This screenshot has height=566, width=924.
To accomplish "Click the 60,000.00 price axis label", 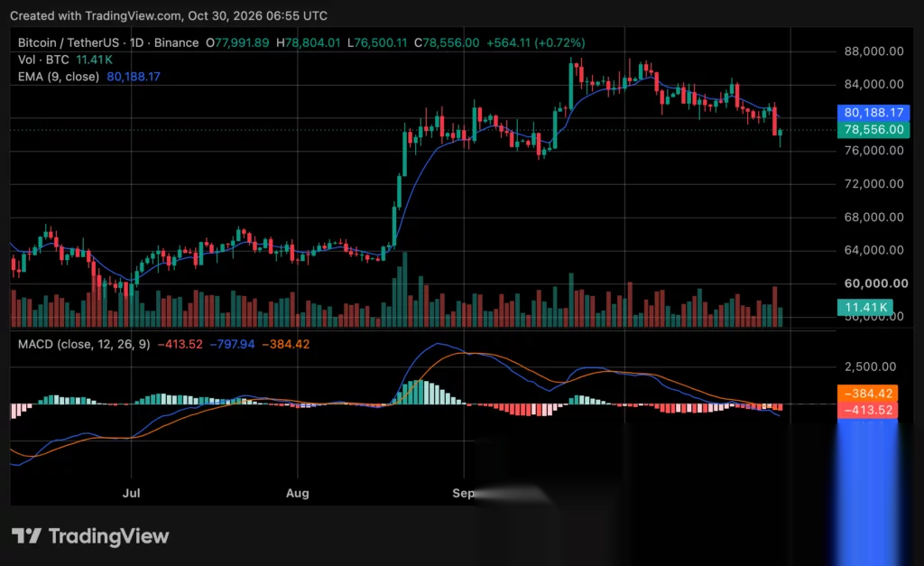I will tap(876, 283).
